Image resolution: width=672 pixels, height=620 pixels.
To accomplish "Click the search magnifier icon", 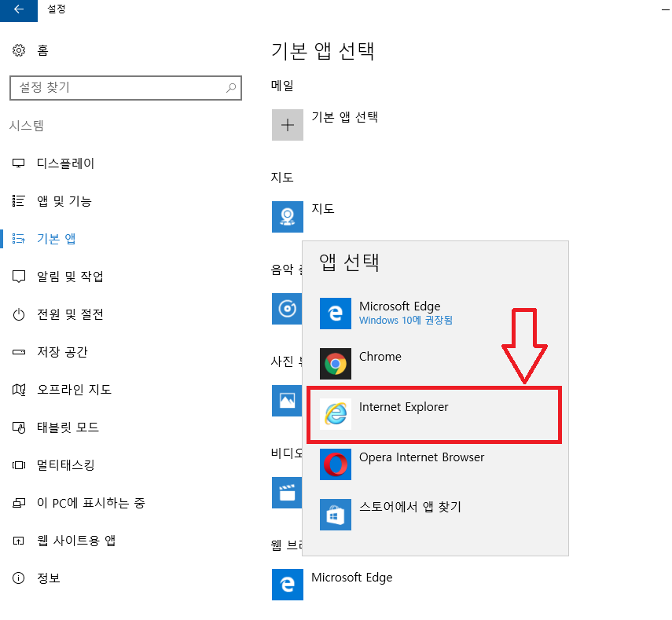I will (x=231, y=88).
